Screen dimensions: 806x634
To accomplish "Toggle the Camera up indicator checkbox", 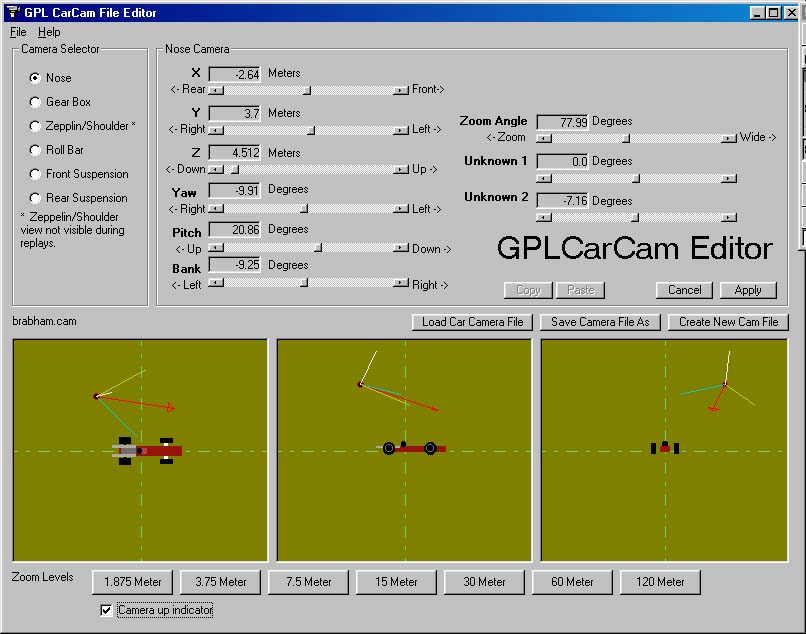I will point(107,610).
